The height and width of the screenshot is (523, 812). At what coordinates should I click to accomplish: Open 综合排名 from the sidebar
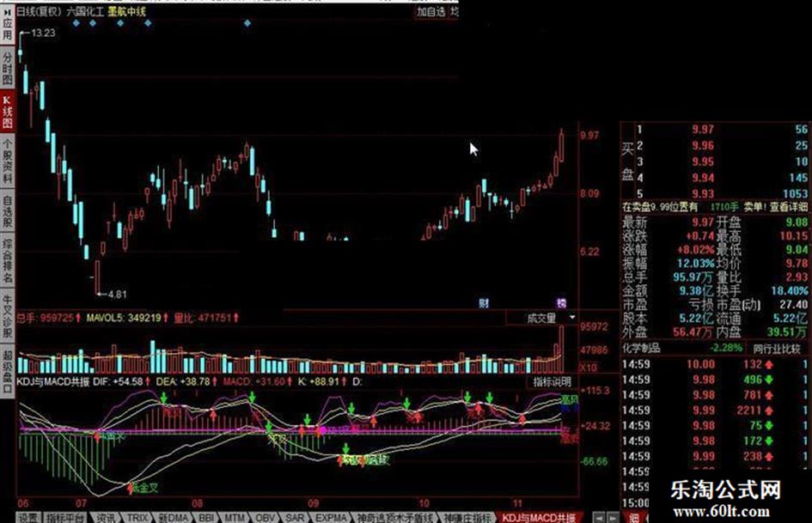pyautogui.click(x=7, y=260)
